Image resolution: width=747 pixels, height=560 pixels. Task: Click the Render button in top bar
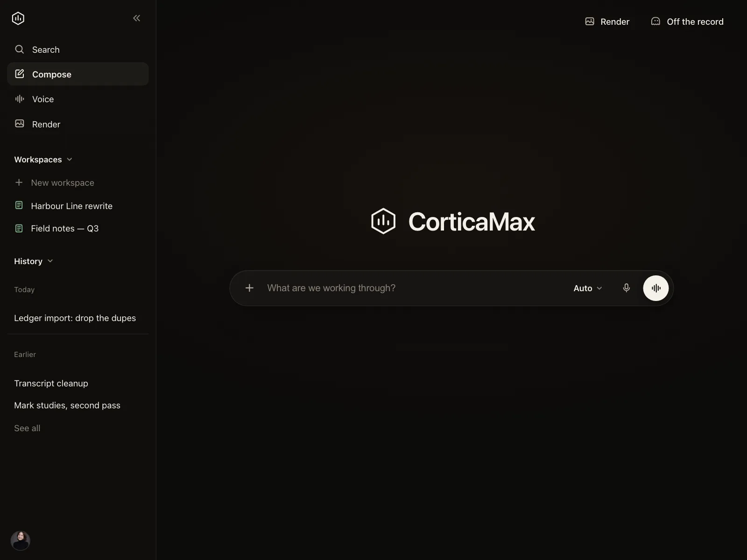point(607,21)
